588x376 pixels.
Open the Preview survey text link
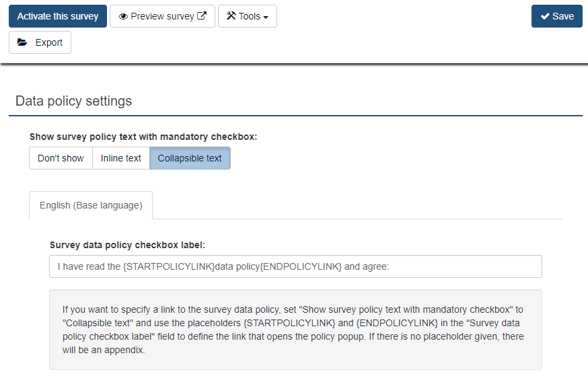(x=162, y=16)
